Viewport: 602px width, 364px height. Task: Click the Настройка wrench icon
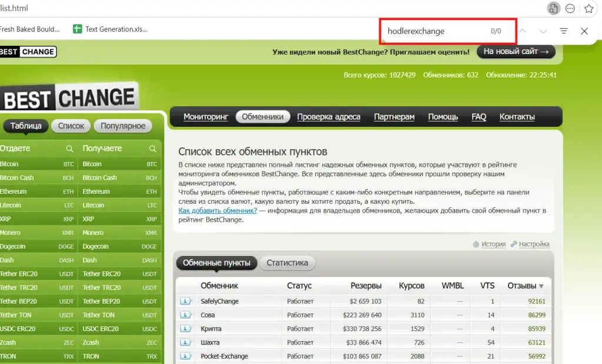point(514,244)
